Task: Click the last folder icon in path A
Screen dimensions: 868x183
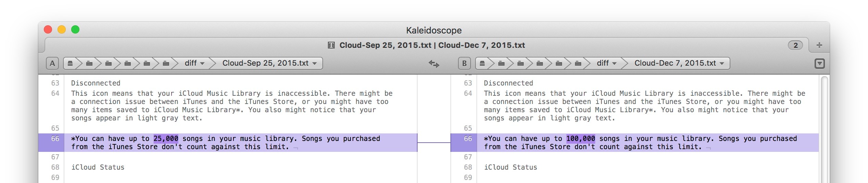Action: [166, 63]
